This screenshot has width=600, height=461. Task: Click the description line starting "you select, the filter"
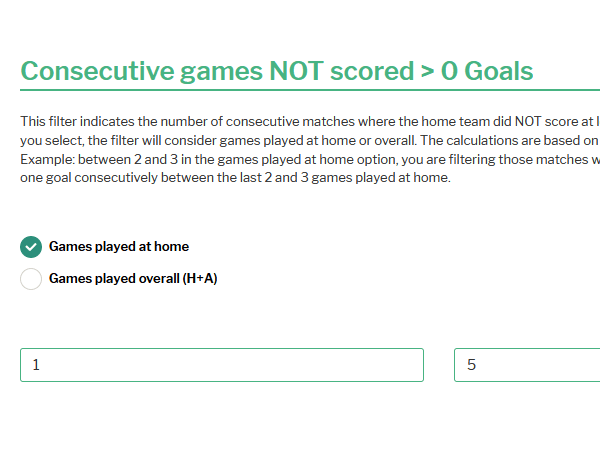300,140
